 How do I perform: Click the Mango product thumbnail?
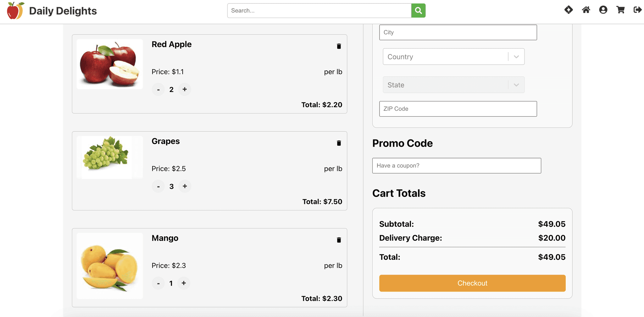pyautogui.click(x=110, y=266)
